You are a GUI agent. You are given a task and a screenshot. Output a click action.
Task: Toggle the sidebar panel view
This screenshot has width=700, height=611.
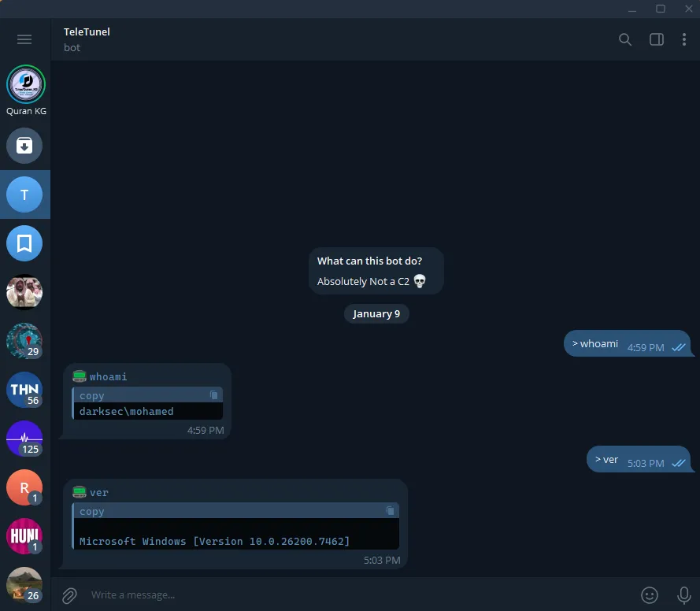(656, 39)
